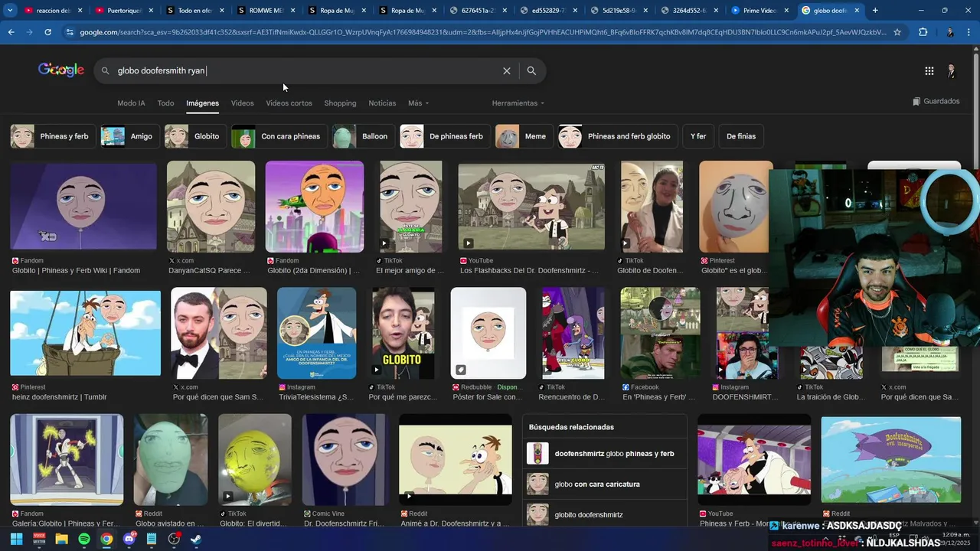Switch to Videos cortos tab

[x=289, y=103]
